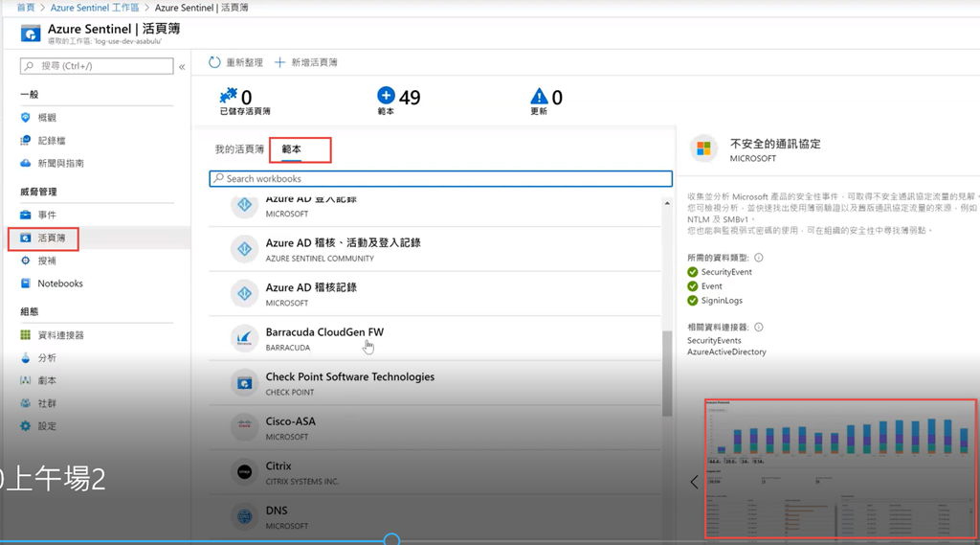
Task: Select Cisco-ASA workbook title
Action: pos(291,421)
